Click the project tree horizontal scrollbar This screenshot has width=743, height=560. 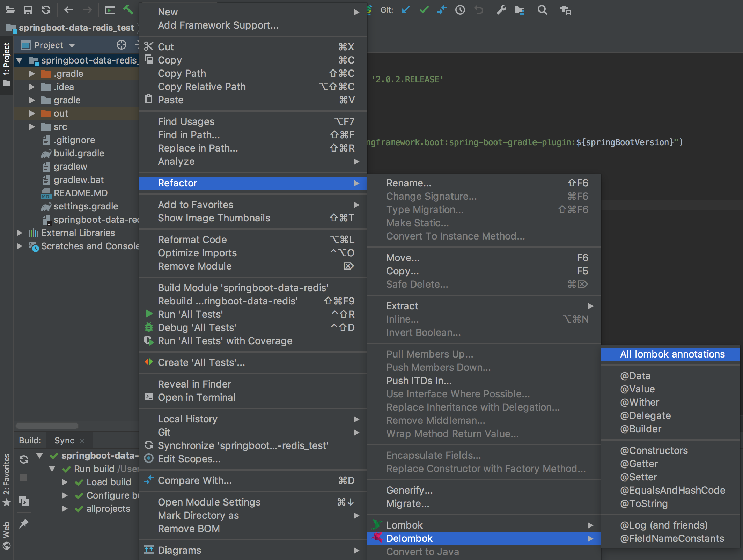pos(47,426)
